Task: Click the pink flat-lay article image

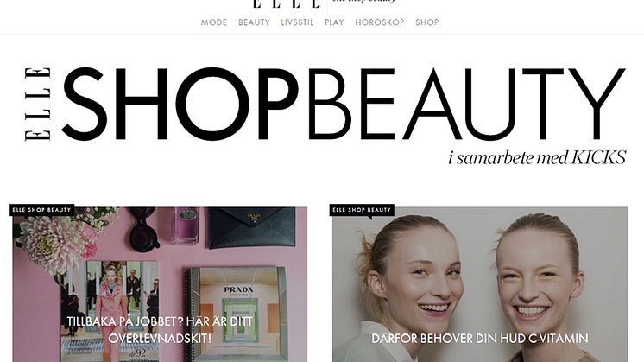Action: (160, 284)
